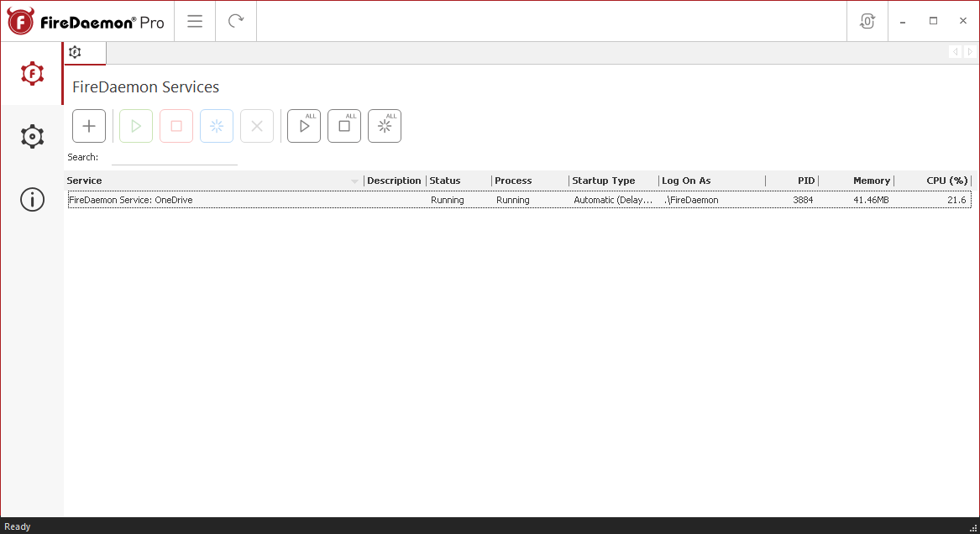Click inside the Search field

174,156
